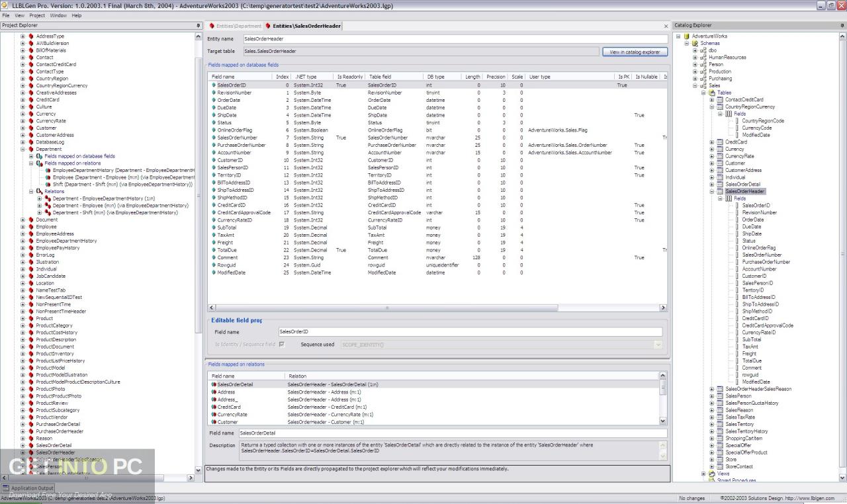Pin the Project Explorer panel with the pushpin
The image size is (847, 504).
click(x=198, y=25)
